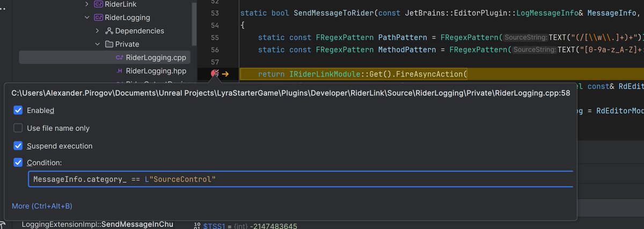Click the header file icon of RiderLogging.hpp
This screenshot has width=644, height=229.
[x=119, y=71]
